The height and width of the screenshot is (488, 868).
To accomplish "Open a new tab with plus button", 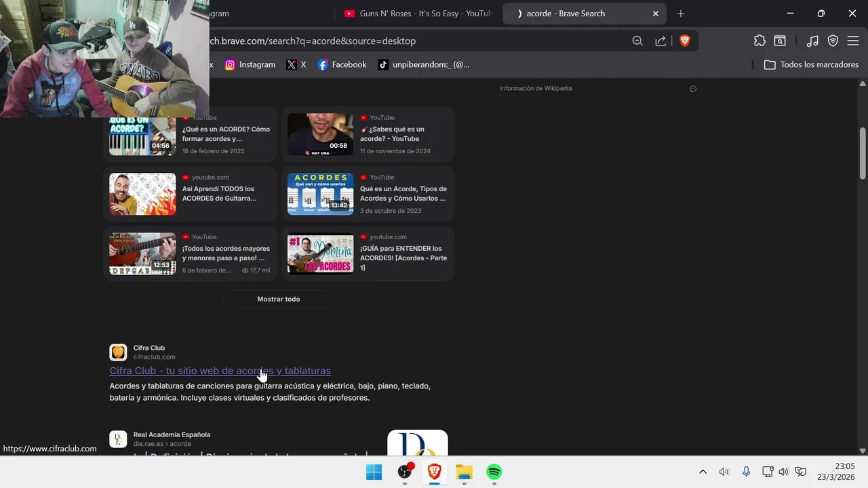I will [681, 14].
